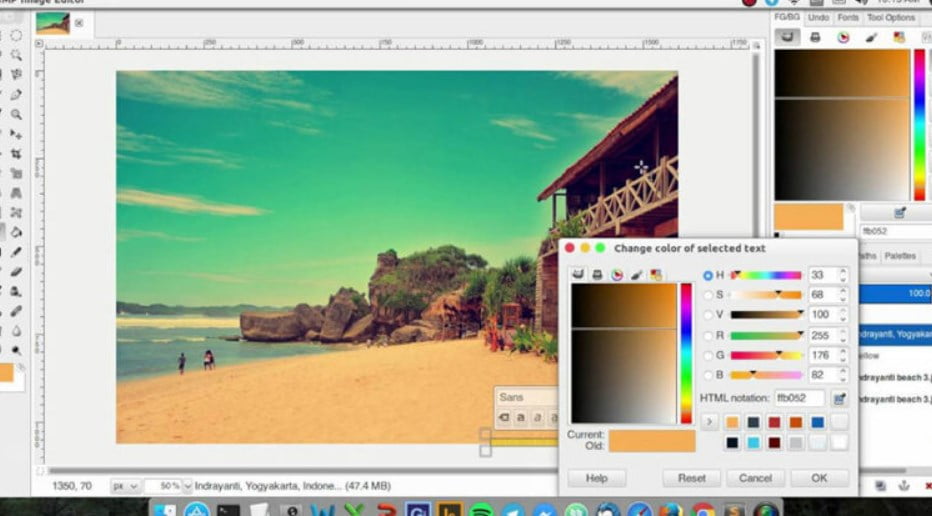
Task: Choose GIMP color selector icon in dialog
Action: point(577,275)
